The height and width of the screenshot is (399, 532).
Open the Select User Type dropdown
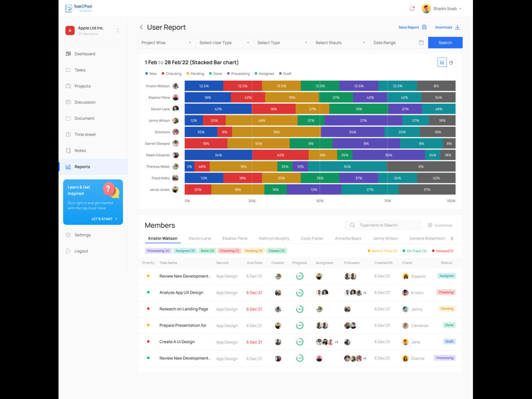coord(225,43)
